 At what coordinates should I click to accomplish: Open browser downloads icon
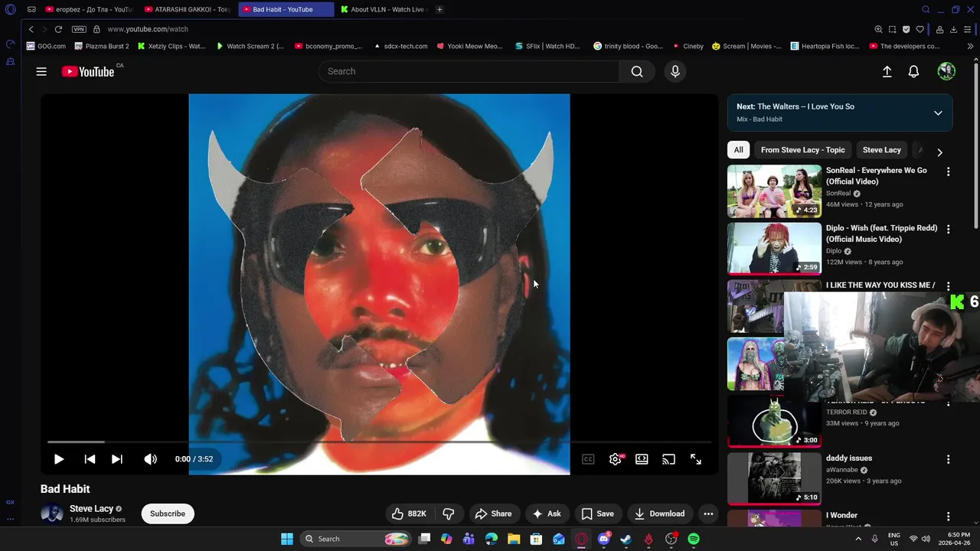pyautogui.click(x=953, y=29)
